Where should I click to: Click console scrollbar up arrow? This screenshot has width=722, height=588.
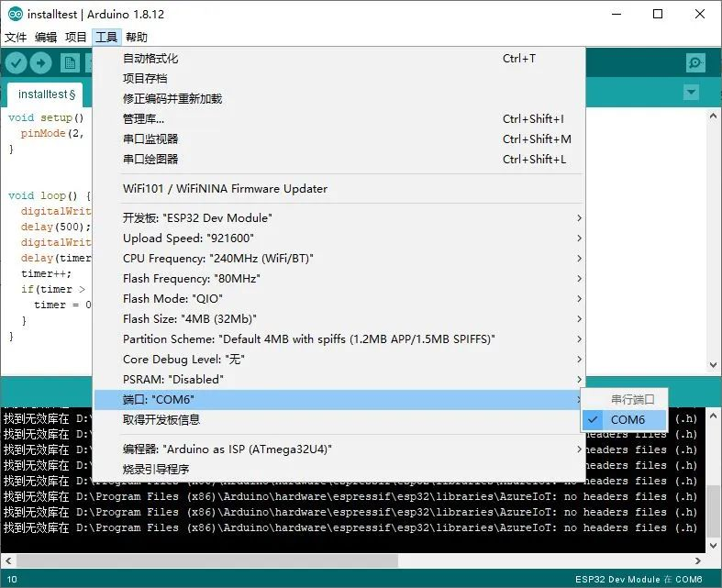click(x=713, y=416)
